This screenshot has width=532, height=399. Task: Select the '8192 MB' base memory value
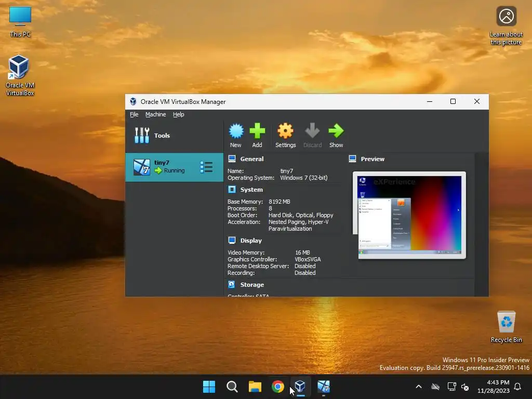click(279, 202)
